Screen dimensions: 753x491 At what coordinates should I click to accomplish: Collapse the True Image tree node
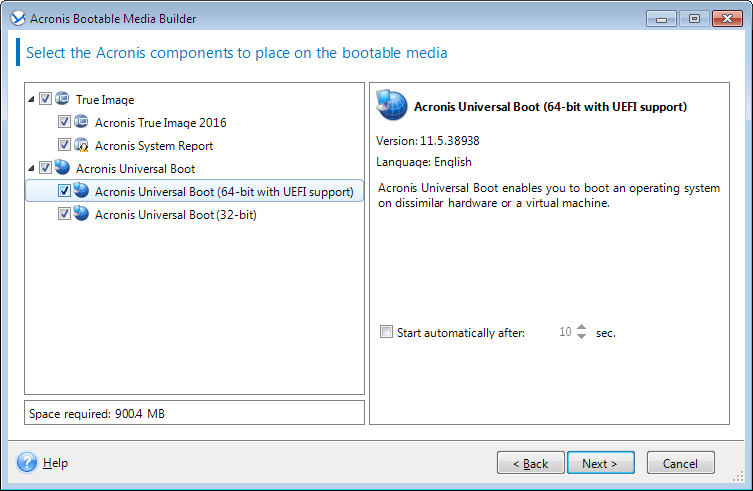[32, 99]
